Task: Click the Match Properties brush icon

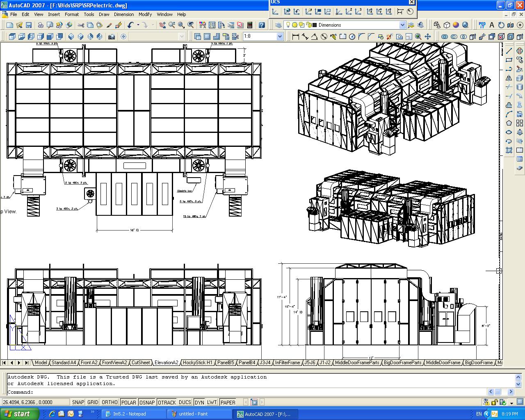Action: 109,25
